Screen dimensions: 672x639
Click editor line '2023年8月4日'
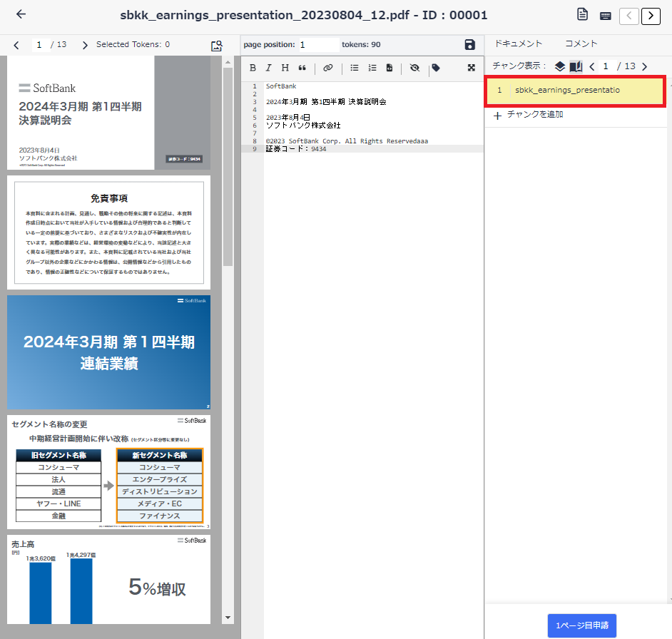pos(288,118)
